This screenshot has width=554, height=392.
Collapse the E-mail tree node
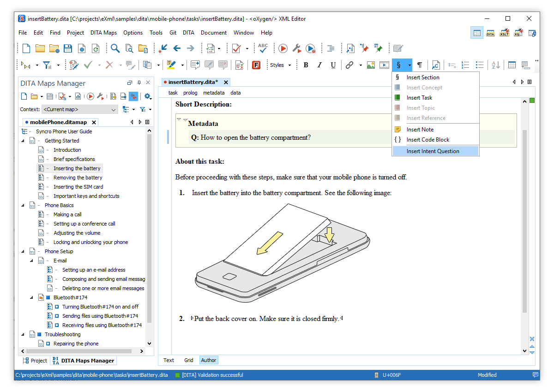point(32,261)
